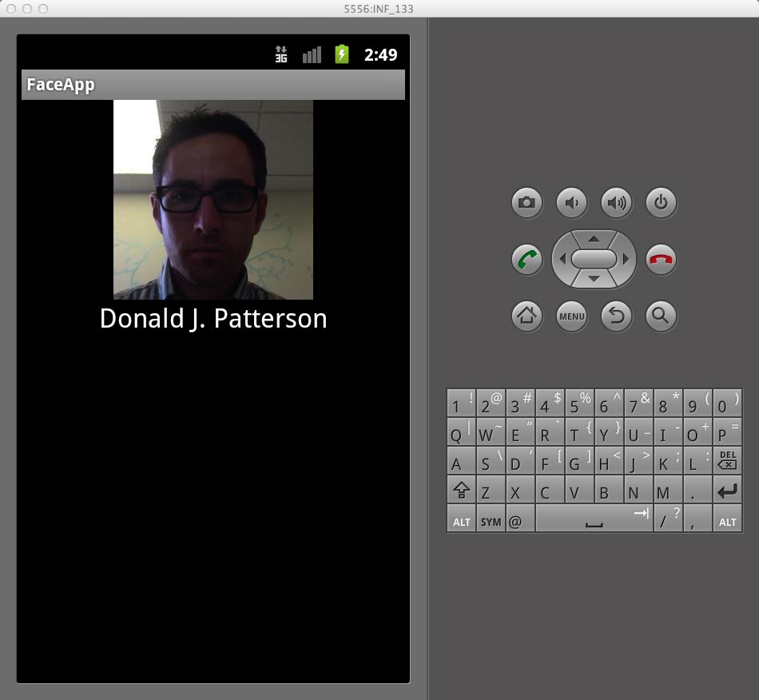
Task: Toggle the left ALT key
Action: (x=461, y=521)
